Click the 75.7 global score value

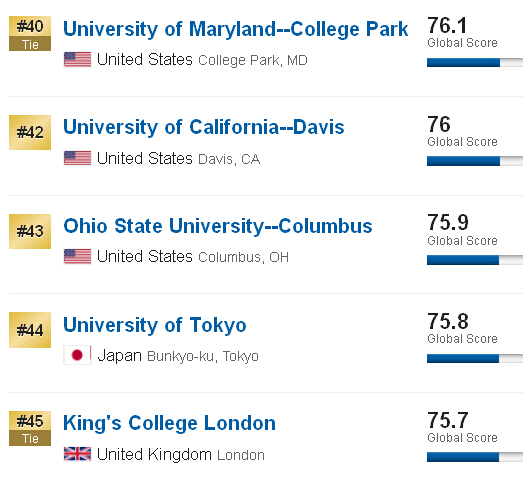448,420
